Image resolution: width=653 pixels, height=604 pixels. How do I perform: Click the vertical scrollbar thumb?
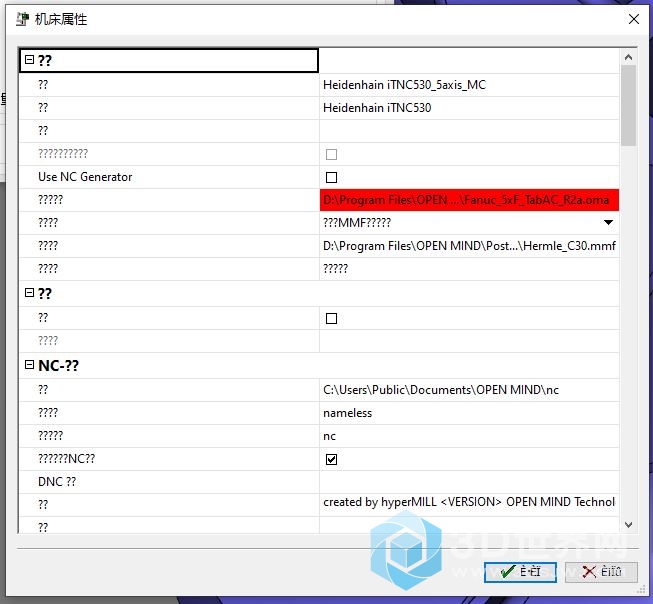tap(628, 106)
